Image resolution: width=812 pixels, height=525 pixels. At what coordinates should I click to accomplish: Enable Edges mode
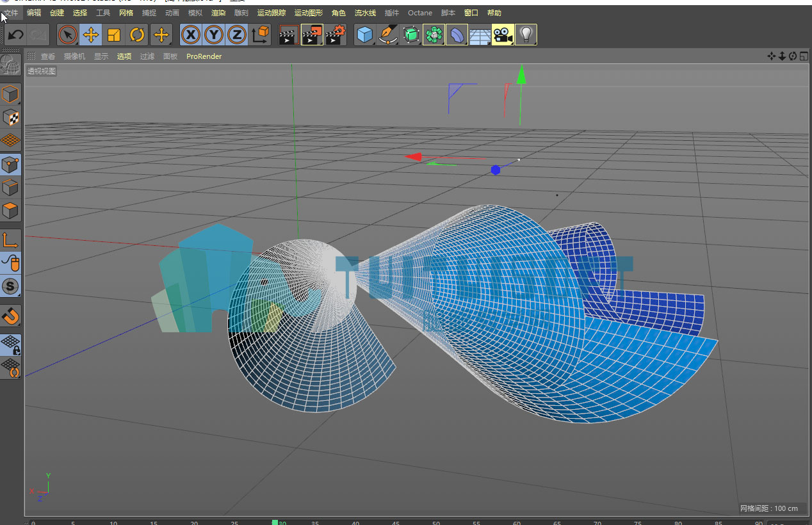(10, 188)
